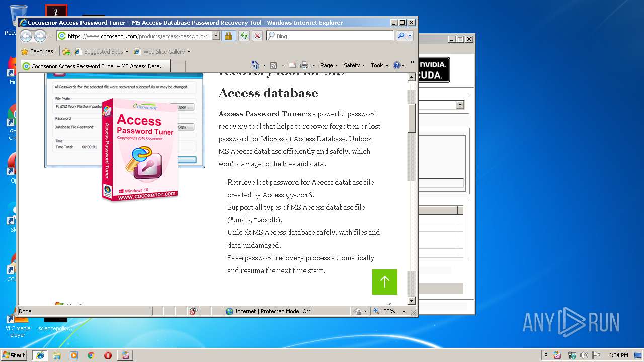Viewport: 644px width, 362px height.
Task: Run search with the magnifier button
Action: (401, 36)
